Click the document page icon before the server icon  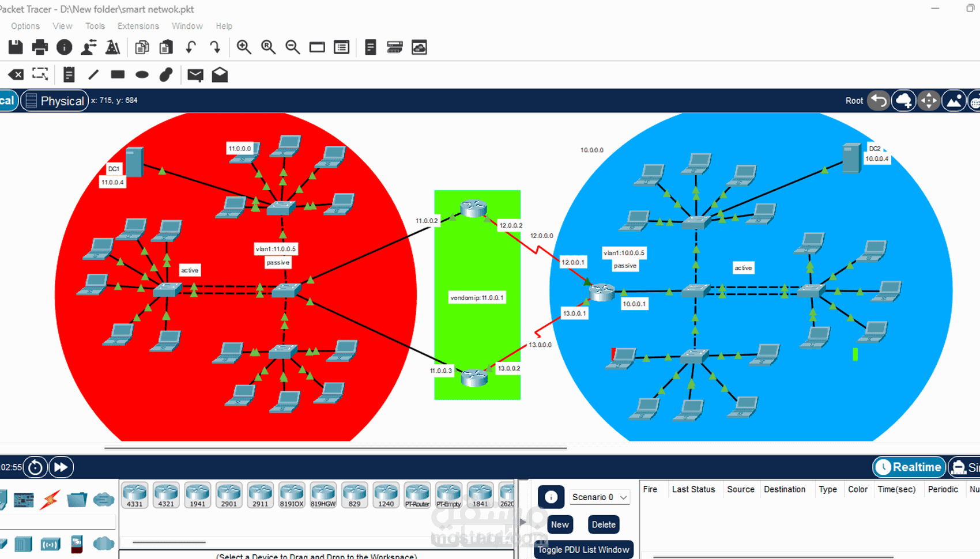371,47
